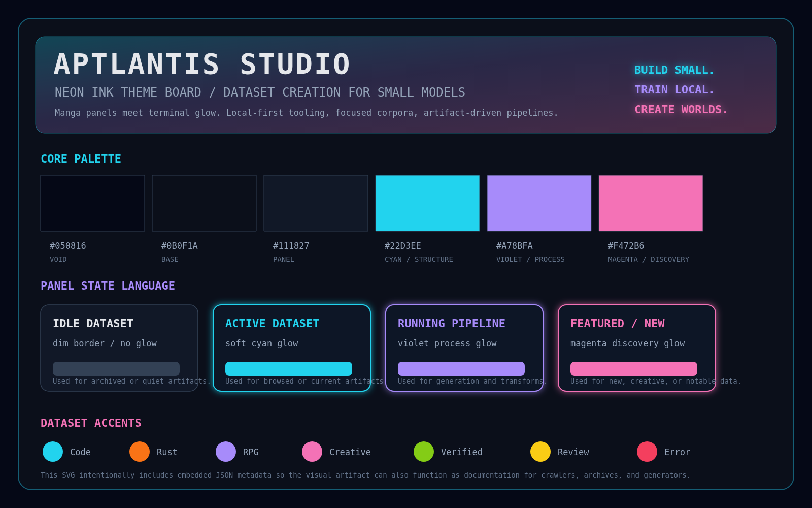This screenshot has width=812, height=508.
Task: Click the RPG accent label
Action: 251,452
